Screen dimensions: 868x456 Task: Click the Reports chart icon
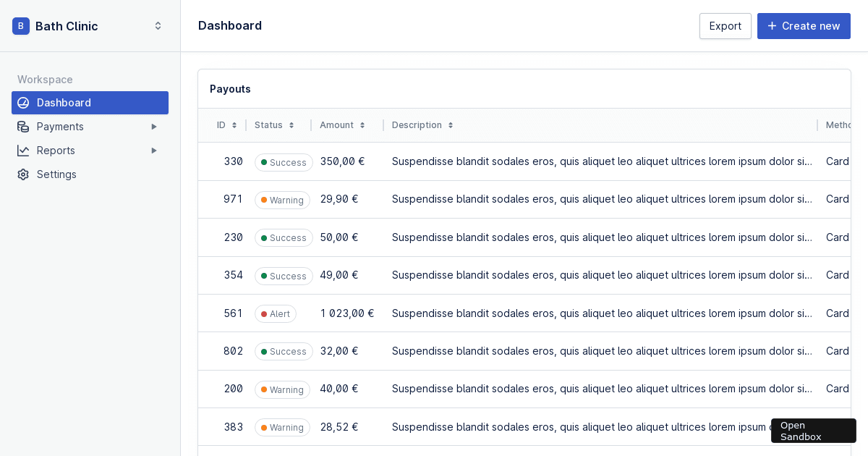23,151
